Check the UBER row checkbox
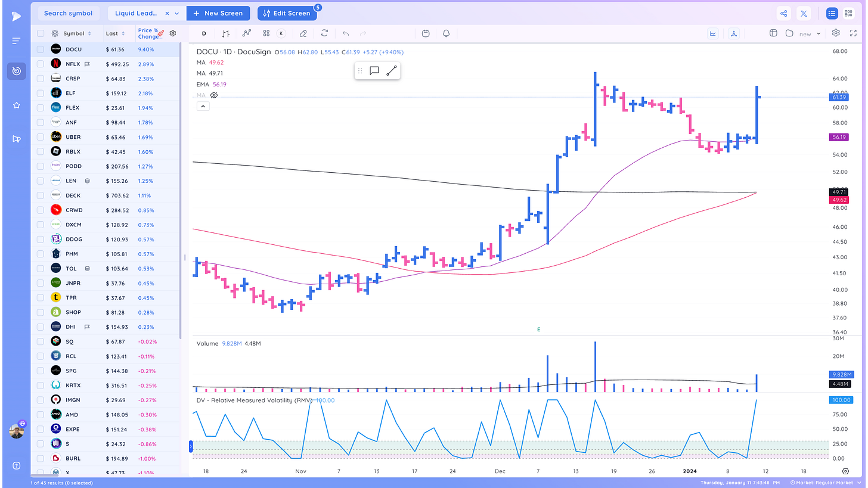 (x=41, y=137)
